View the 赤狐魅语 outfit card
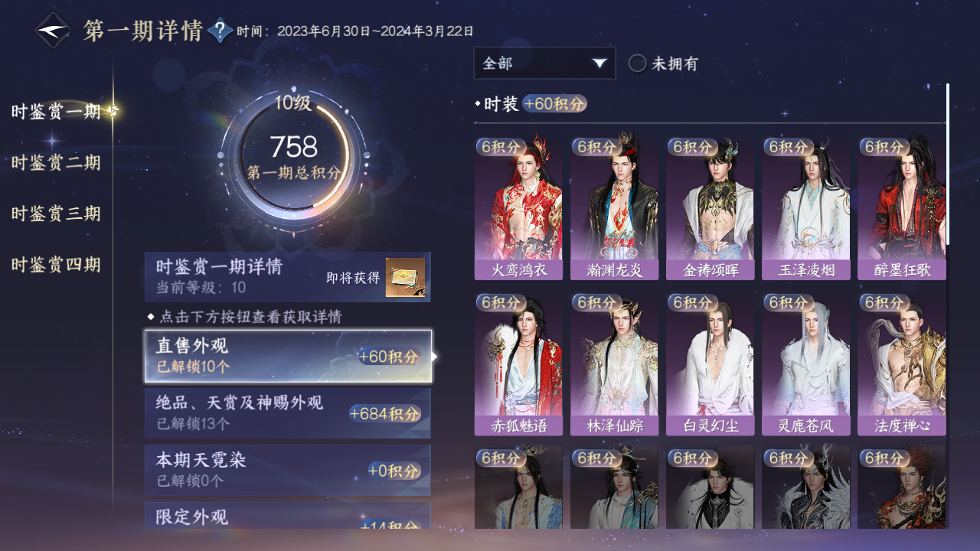 point(518,364)
